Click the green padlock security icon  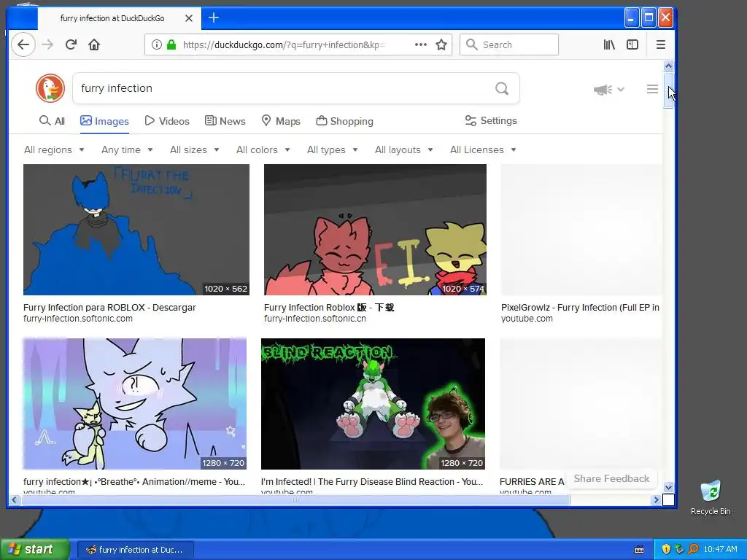pyautogui.click(x=171, y=44)
